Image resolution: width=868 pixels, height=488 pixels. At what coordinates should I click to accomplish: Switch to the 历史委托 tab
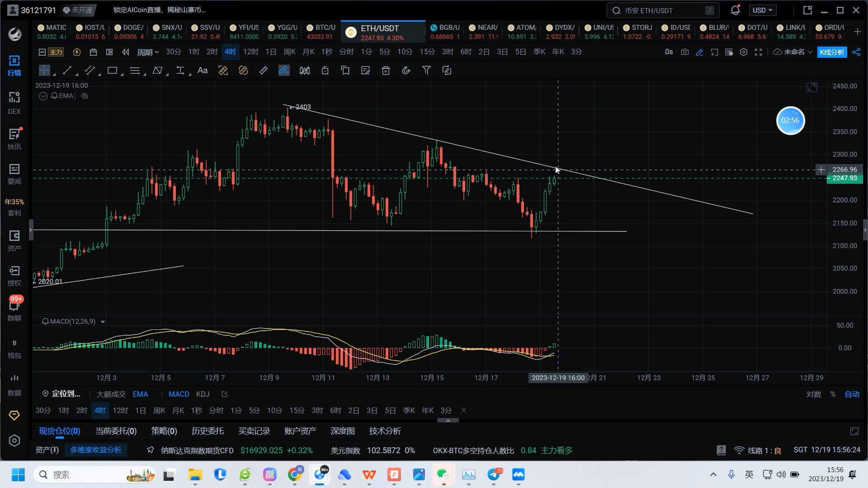point(208,431)
